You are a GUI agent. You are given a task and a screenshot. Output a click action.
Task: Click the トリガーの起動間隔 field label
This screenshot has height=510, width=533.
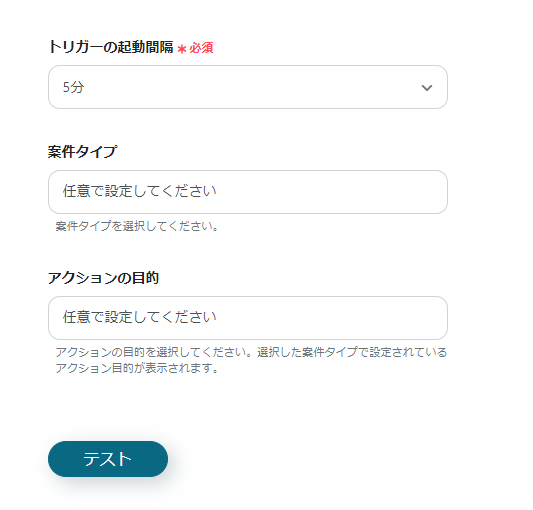[x=111, y=47]
